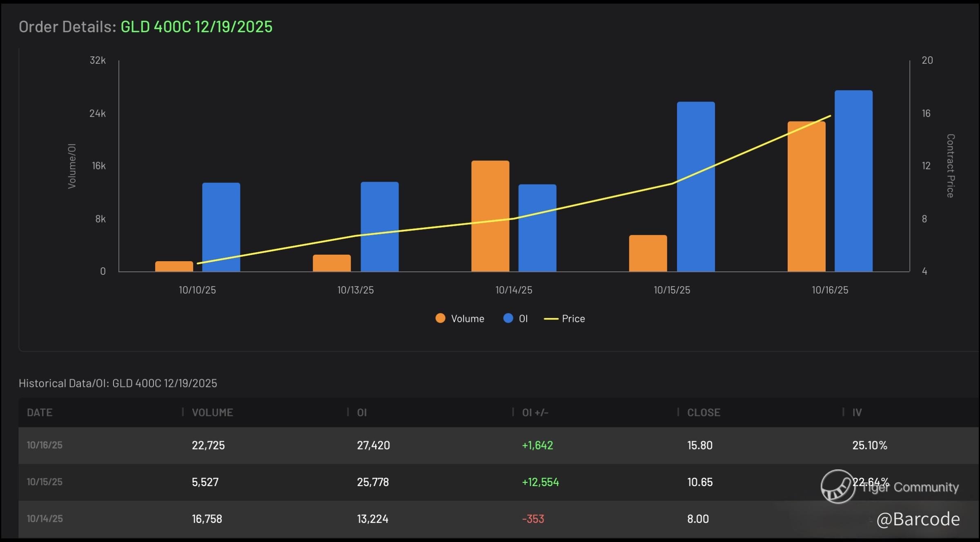Click the 10/16/25 blue OI bar
980x542 pixels.
[853, 181]
